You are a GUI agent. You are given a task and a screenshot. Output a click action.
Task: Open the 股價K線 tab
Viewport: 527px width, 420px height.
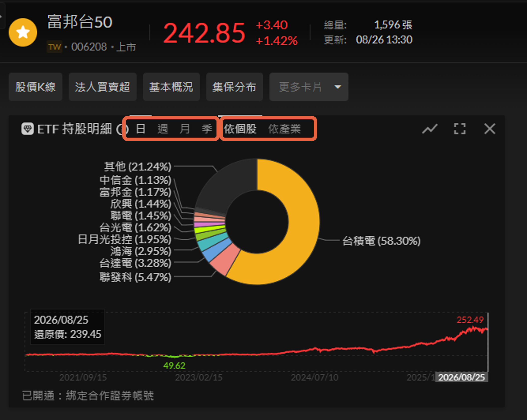[x=35, y=87]
